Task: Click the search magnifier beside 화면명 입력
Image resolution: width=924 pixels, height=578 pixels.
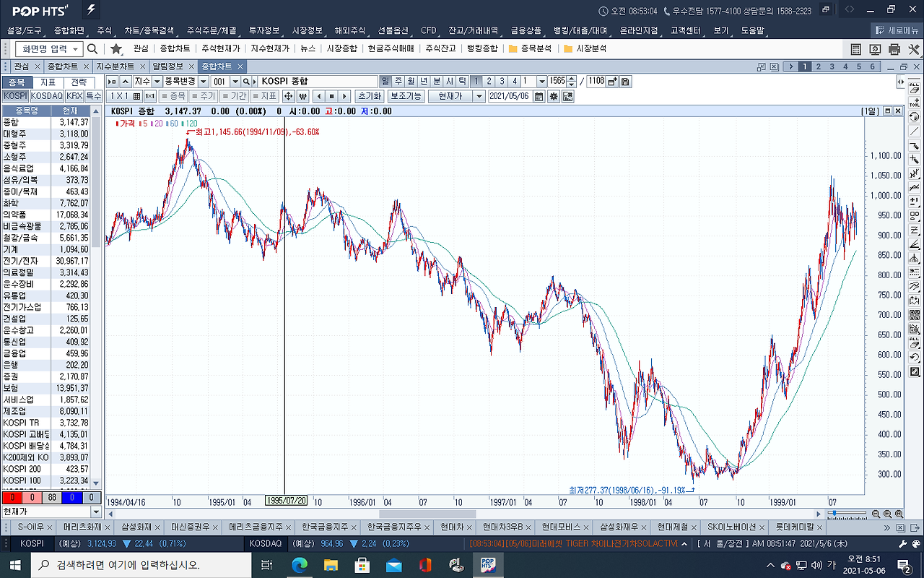Action: click(92, 48)
